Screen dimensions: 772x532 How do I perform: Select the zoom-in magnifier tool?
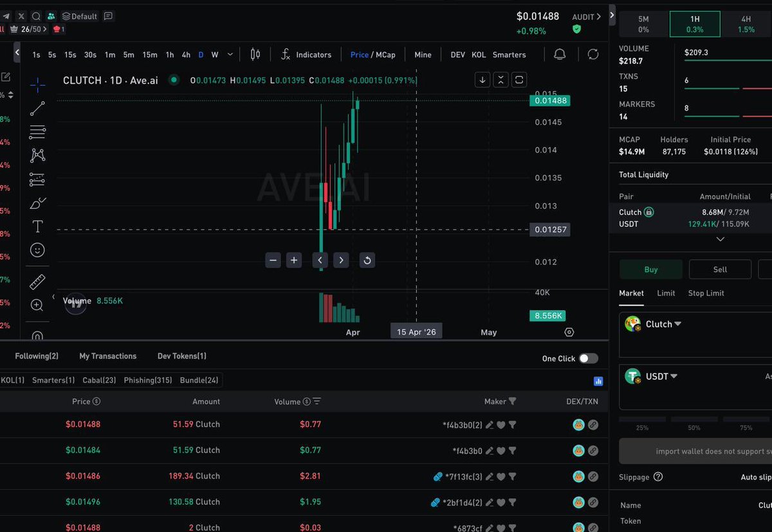click(37, 305)
